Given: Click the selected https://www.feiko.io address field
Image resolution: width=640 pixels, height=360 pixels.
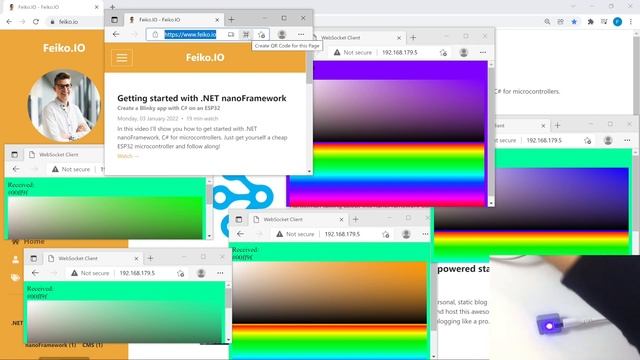Looking at the screenshot, I should click(x=190, y=35).
